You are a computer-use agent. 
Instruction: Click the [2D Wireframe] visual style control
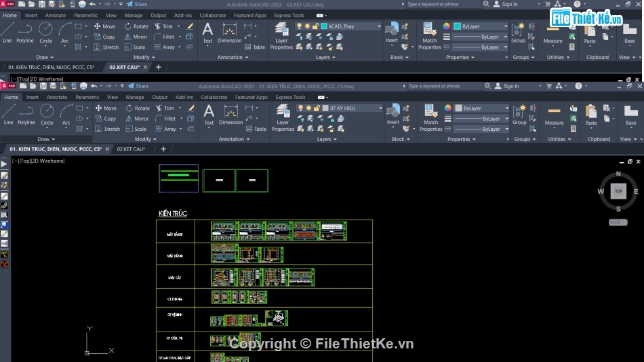[49, 161]
